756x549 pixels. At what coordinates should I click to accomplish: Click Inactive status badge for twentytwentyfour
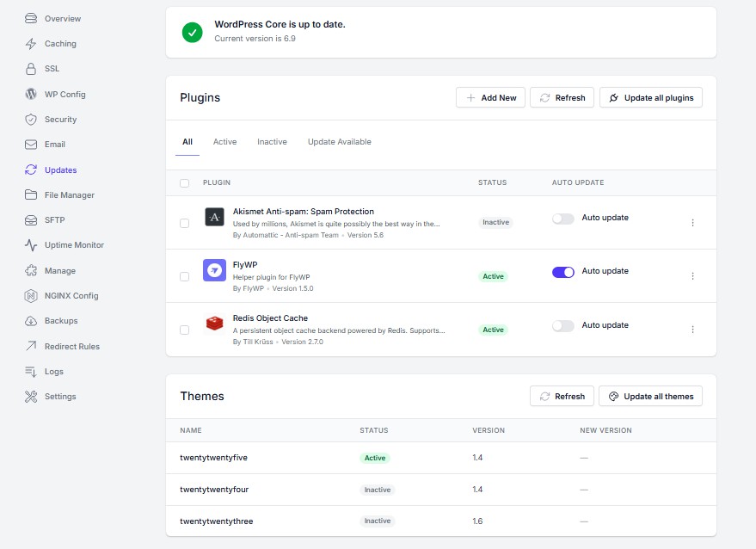coord(378,490)
